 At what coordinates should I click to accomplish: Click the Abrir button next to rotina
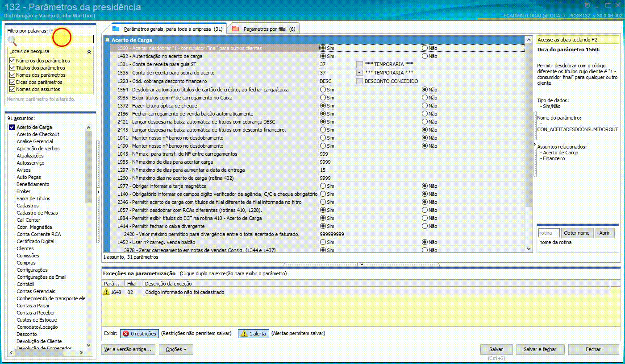(604, 233)
